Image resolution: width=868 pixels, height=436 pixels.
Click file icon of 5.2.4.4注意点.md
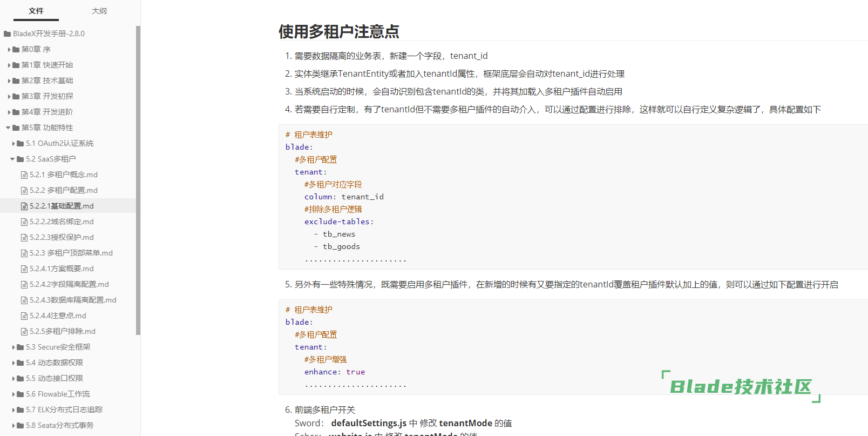[x=24, y=316]
